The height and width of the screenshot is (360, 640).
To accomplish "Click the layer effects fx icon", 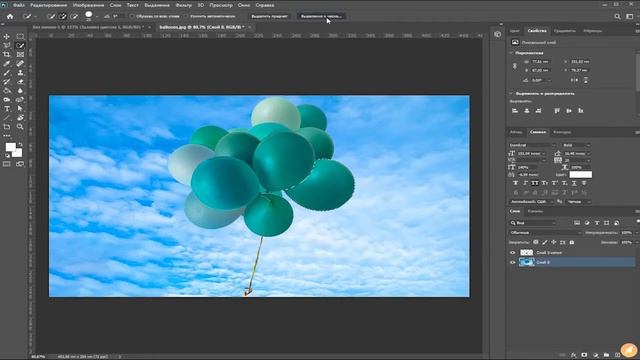I will (x=573, y=355).
